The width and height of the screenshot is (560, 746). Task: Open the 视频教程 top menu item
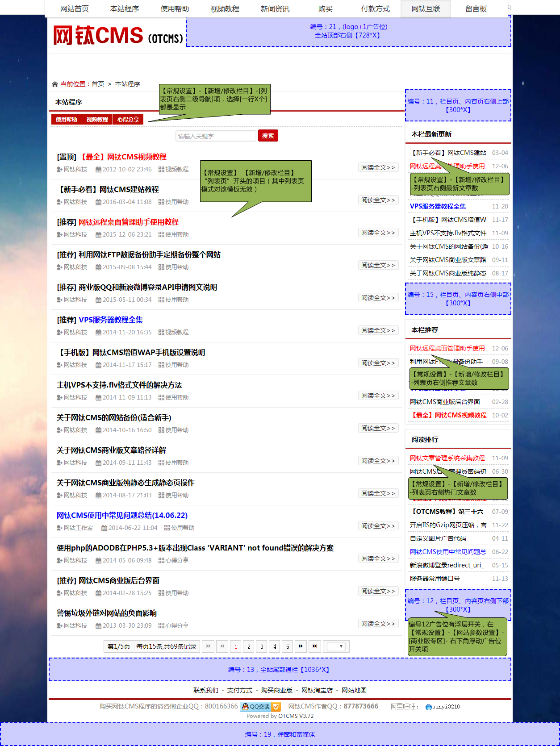click(225, 9)
